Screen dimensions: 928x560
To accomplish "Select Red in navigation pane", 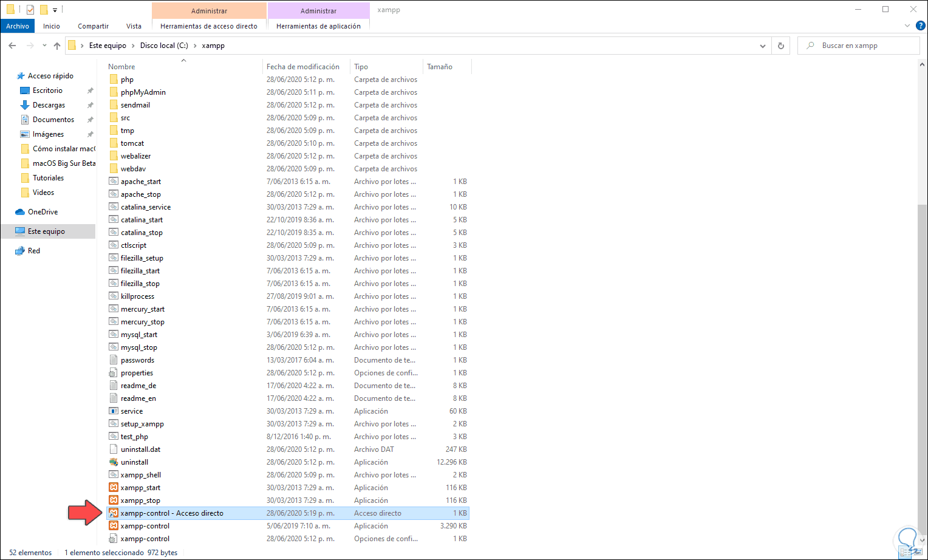I will 34,251.
